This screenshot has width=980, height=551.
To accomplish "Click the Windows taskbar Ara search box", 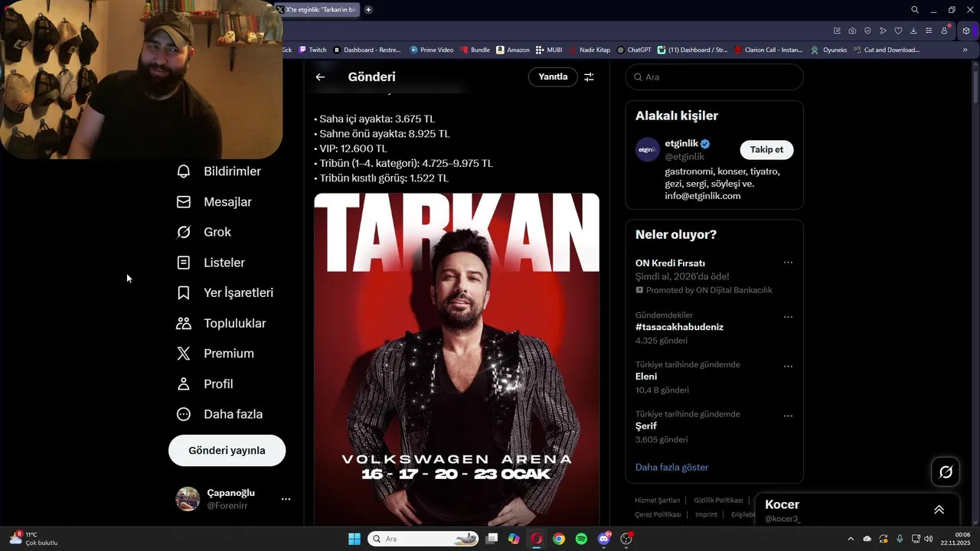I will [423, 539].
